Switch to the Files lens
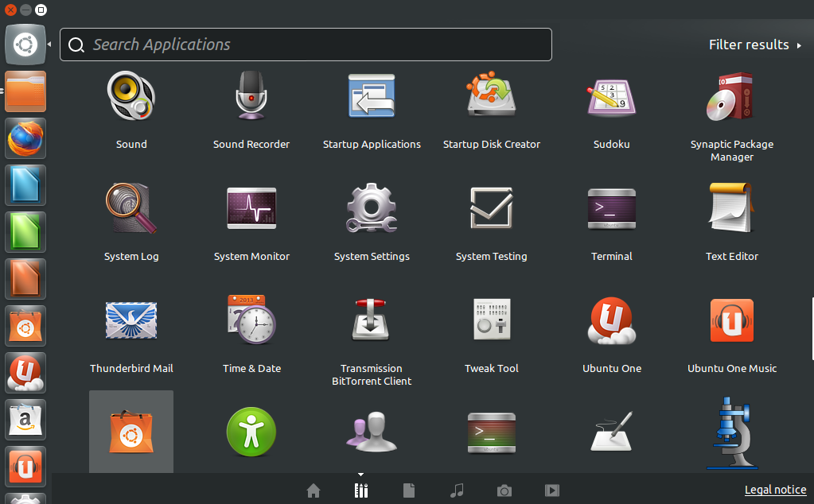Viewport: 814px width, 504px height. (x=409, y=490)
